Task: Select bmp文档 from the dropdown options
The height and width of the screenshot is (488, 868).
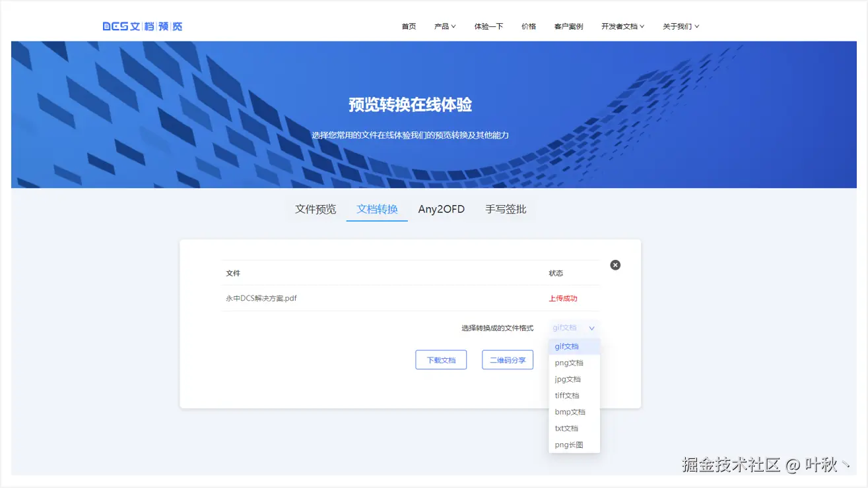Action: (568, 412)
